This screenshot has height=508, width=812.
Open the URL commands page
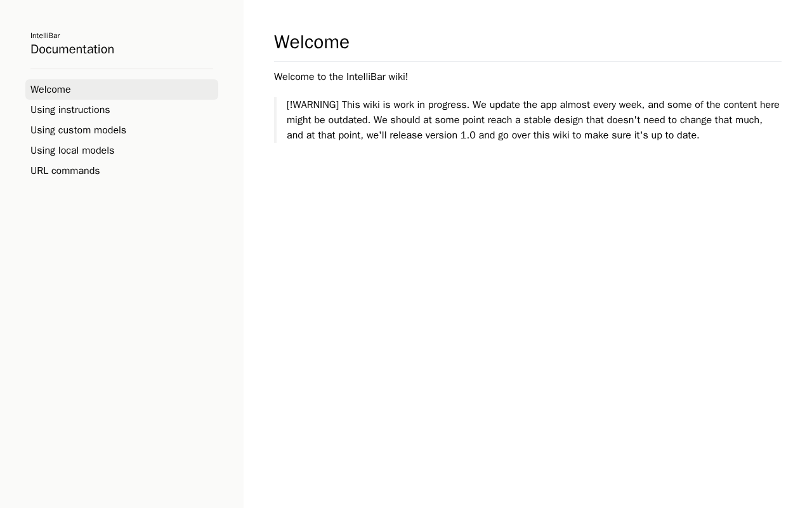coord(122,171)
